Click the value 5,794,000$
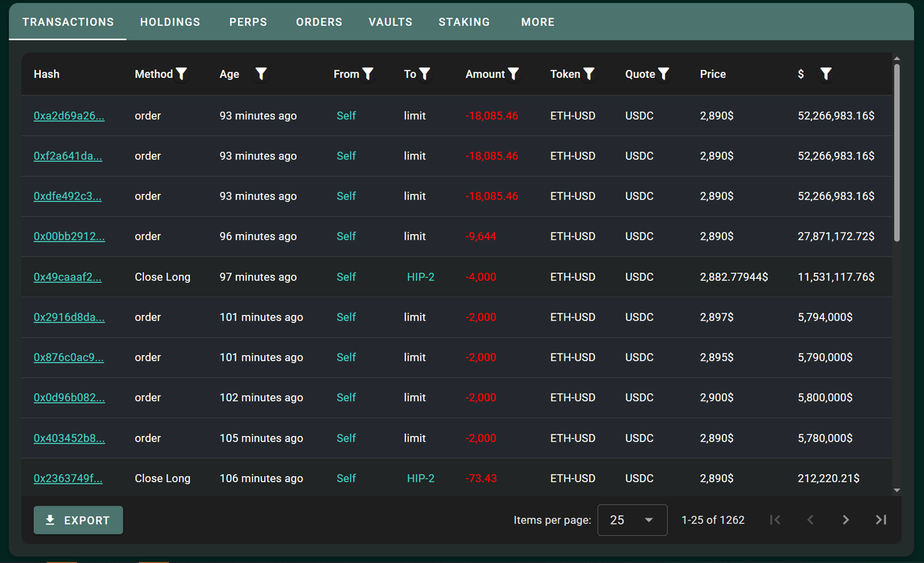 click(825, 317)
